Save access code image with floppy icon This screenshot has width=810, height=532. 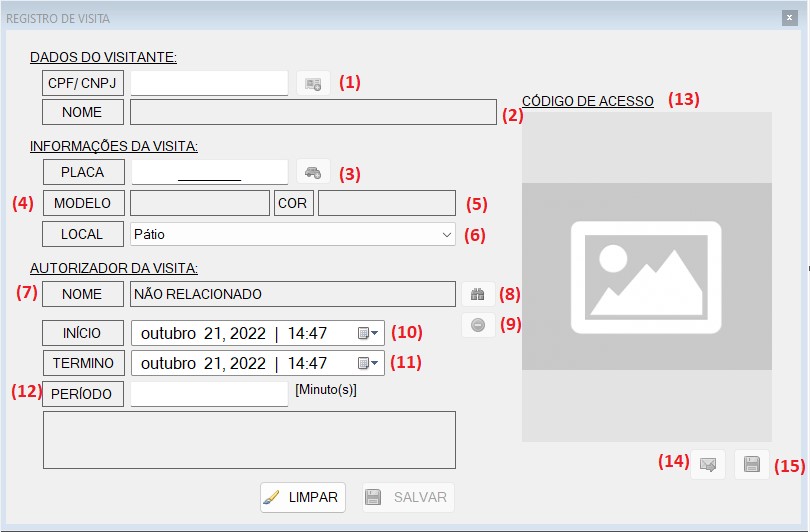[x=752, y=464]
